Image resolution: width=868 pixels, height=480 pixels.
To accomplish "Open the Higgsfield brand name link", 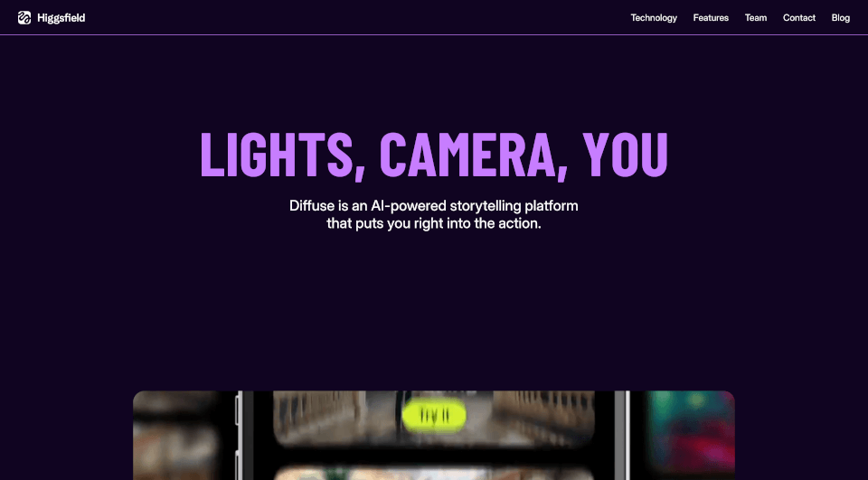I will click(61, 18).
